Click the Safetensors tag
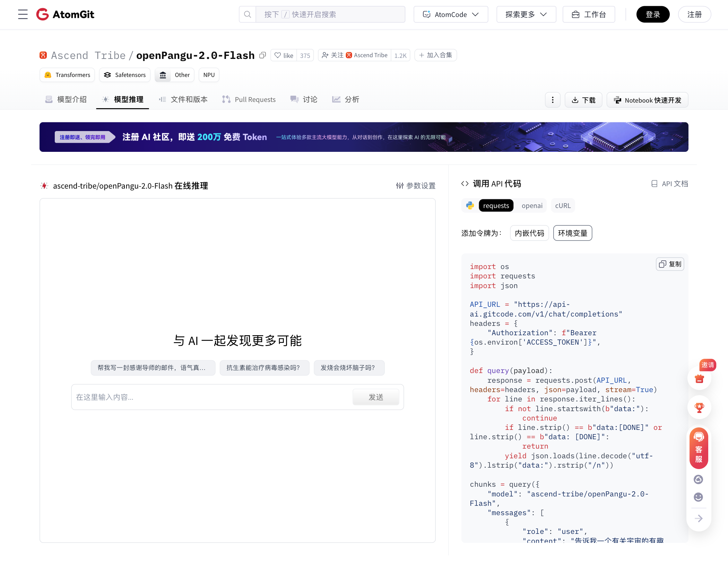Image resolution: width=728 pixels, height=572 pixels. tap(125, 75)
